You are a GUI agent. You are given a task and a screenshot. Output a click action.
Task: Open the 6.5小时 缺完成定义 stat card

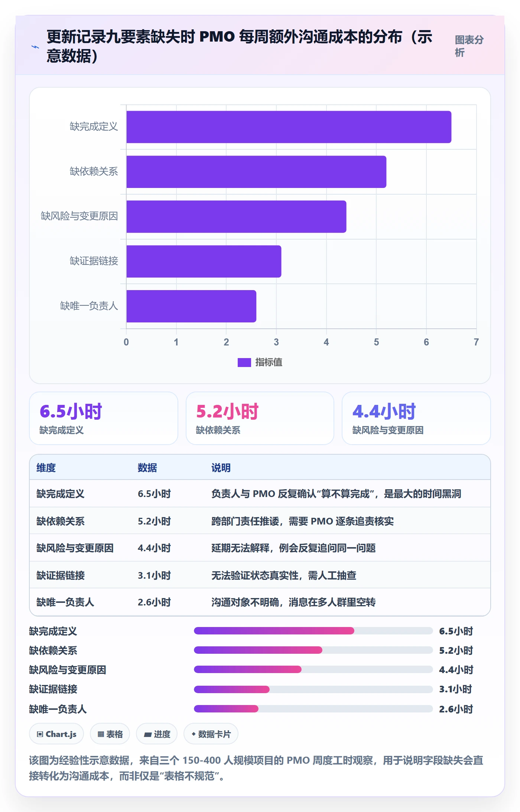coord(104,418)
